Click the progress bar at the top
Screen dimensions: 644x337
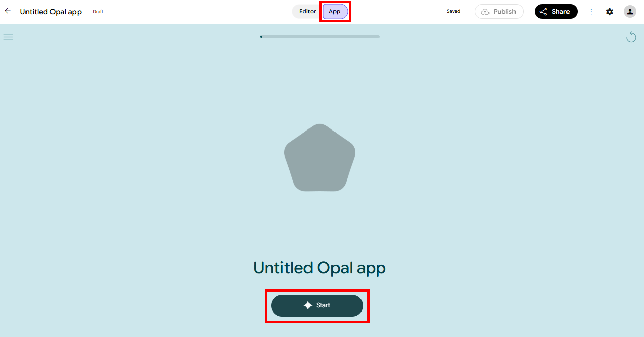(320, 37)
